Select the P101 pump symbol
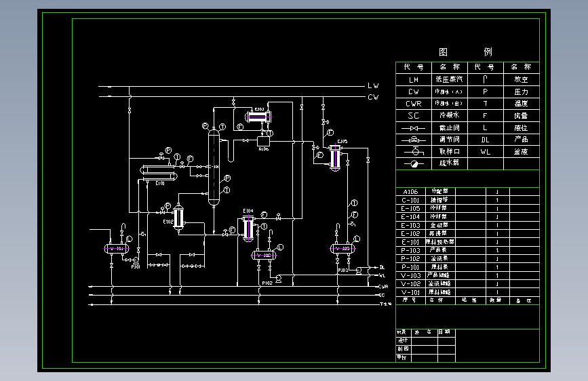 click(x=136, y=260)
